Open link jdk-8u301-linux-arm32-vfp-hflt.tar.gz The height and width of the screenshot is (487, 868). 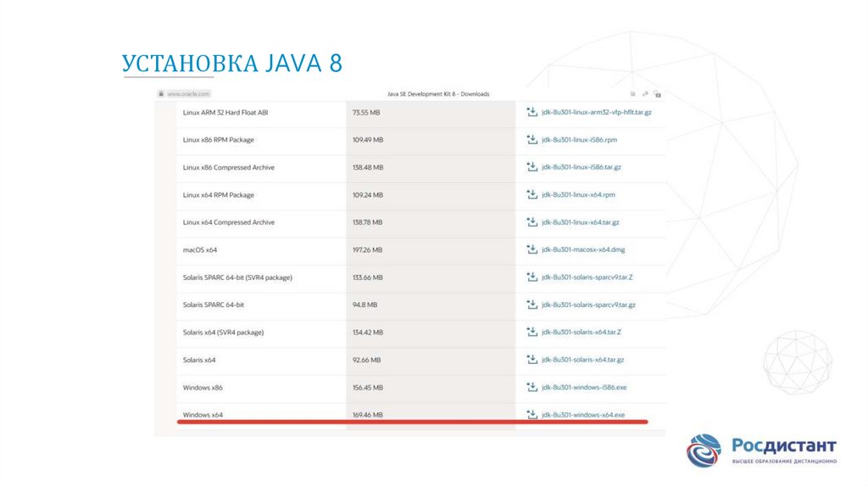coord(597,112)
